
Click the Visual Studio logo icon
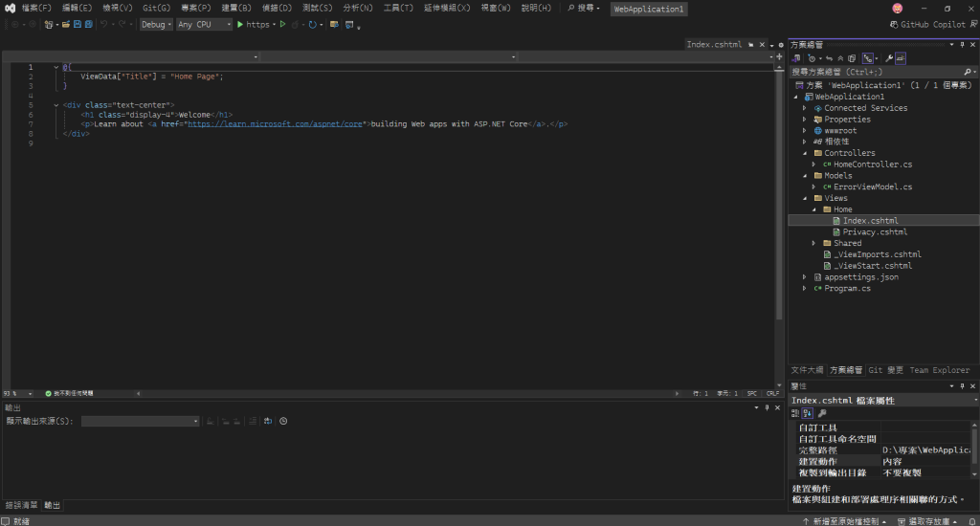pyautogui.click(x=10, y=9)
